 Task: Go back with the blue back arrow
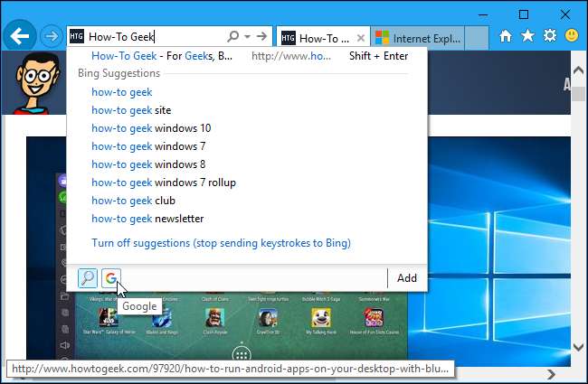pos(20,36)
